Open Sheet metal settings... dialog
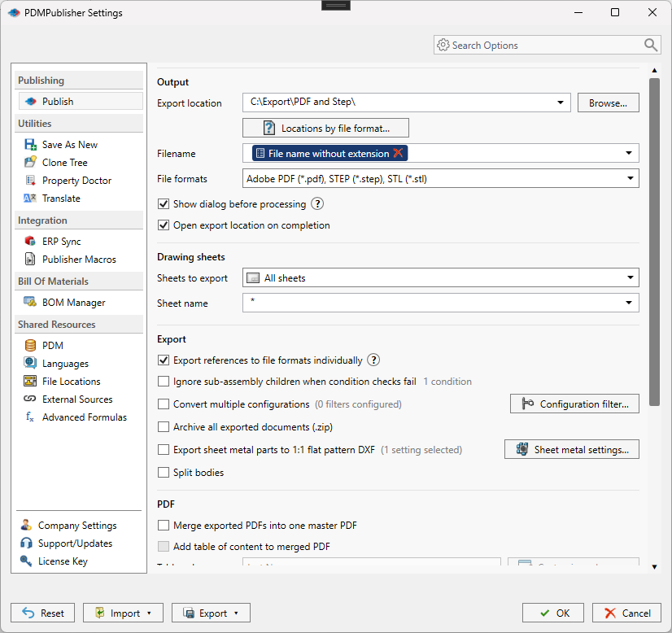 (571, 449)
